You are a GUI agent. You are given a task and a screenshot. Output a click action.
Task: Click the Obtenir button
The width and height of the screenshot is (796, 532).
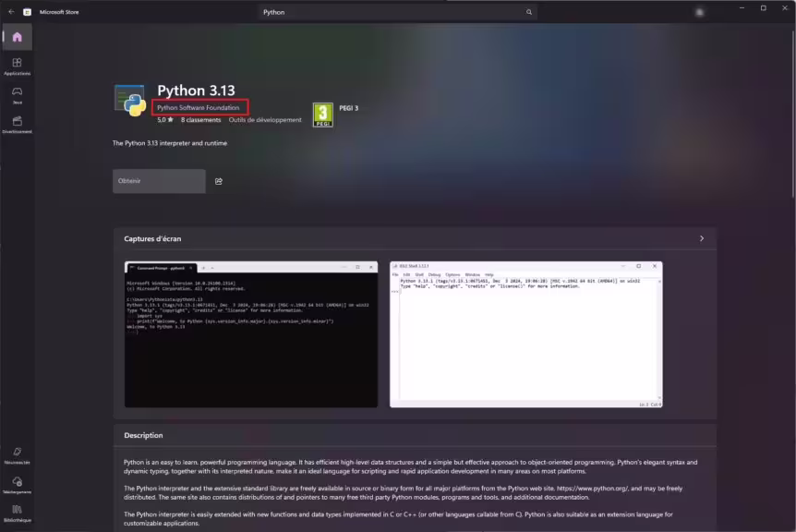159,181
